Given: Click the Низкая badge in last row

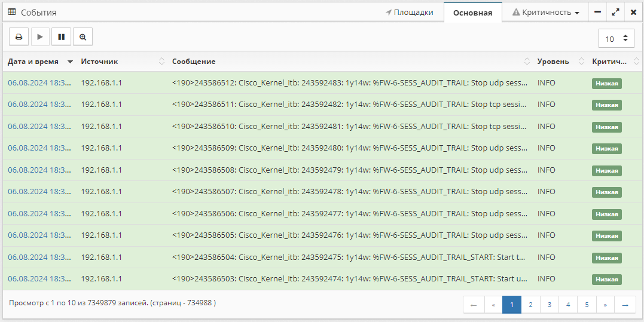Looking at the screenshot, I should tap(607, 280).
